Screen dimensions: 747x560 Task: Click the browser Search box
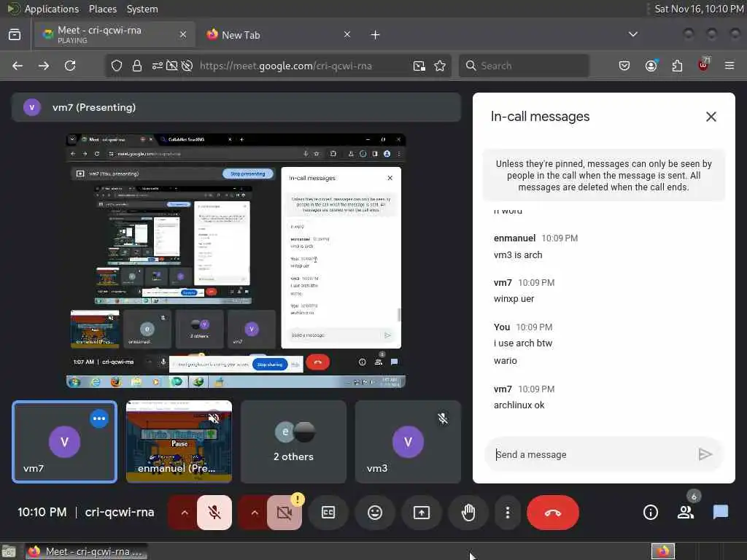(524, 66)
